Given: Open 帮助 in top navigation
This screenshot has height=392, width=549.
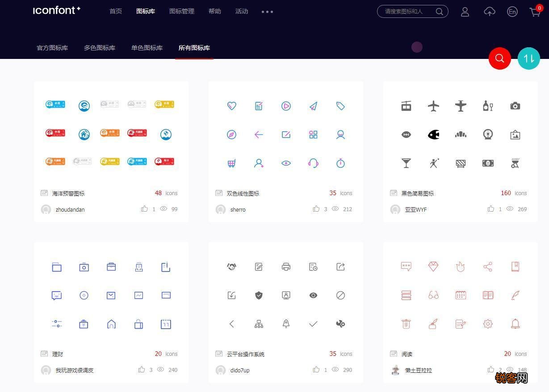Looking at the screenshot, I should point(215,11).
